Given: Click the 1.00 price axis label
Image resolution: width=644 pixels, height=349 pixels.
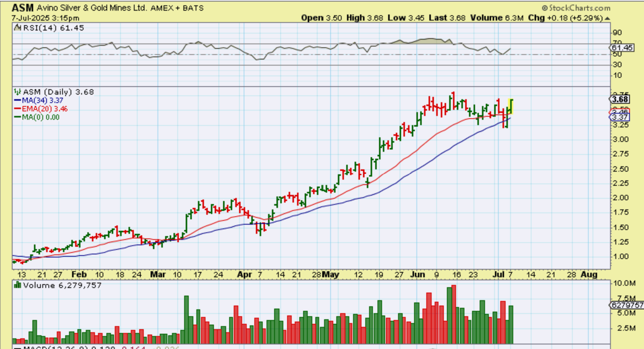Looking at the screenshot, I should [620, 256].
